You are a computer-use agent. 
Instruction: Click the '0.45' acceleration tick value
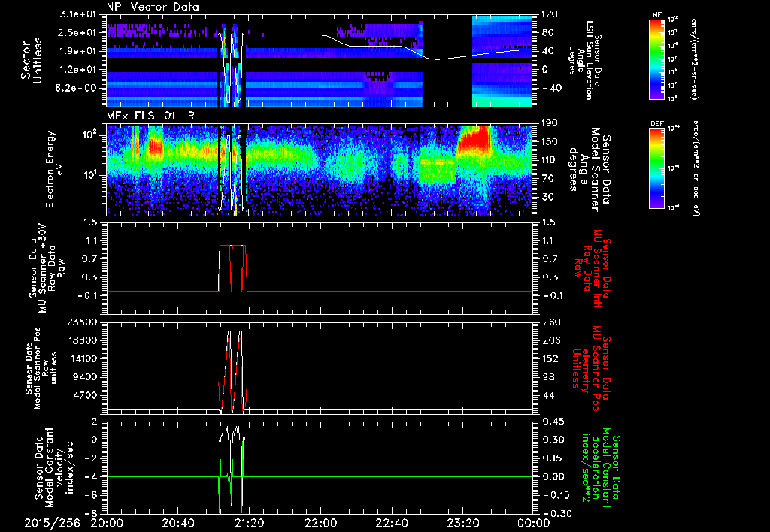552,422
